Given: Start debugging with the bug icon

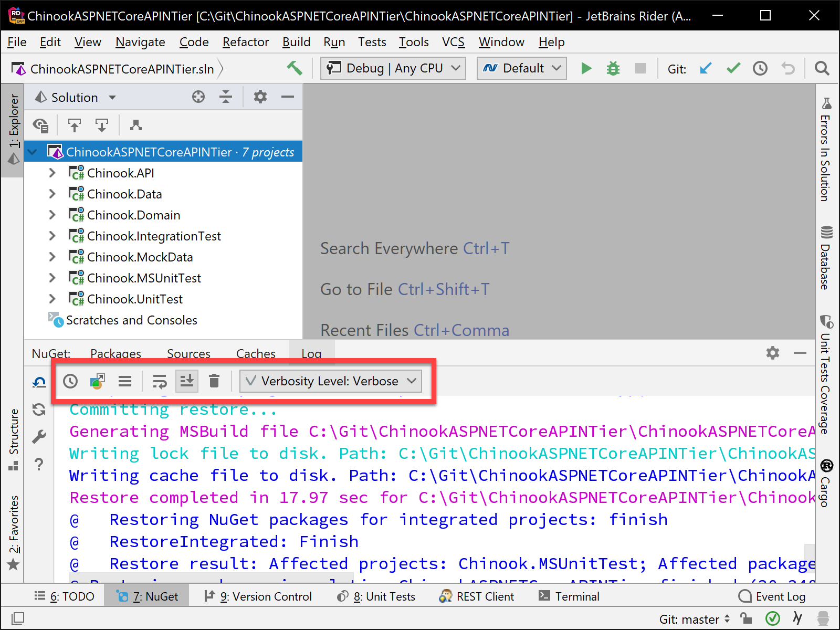Looking at the screenshot, I should point(613,68).
